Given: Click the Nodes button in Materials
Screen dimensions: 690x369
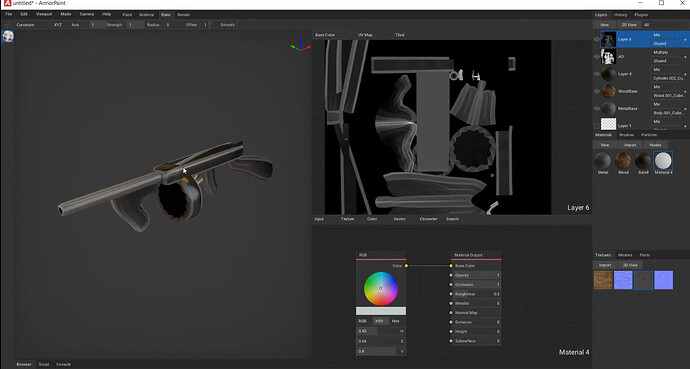Looking at the screenshot, I should coord(655,145).
